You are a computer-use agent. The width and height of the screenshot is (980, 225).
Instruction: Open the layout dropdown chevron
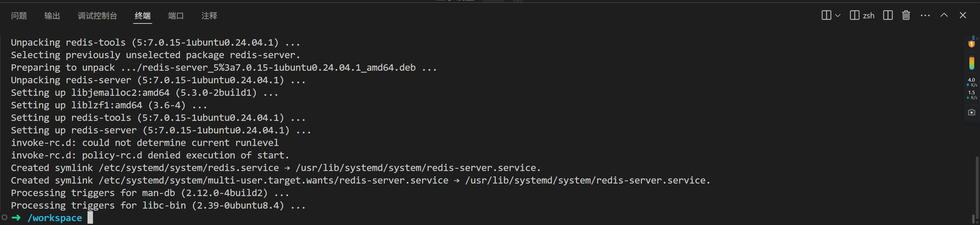(838, 15)
